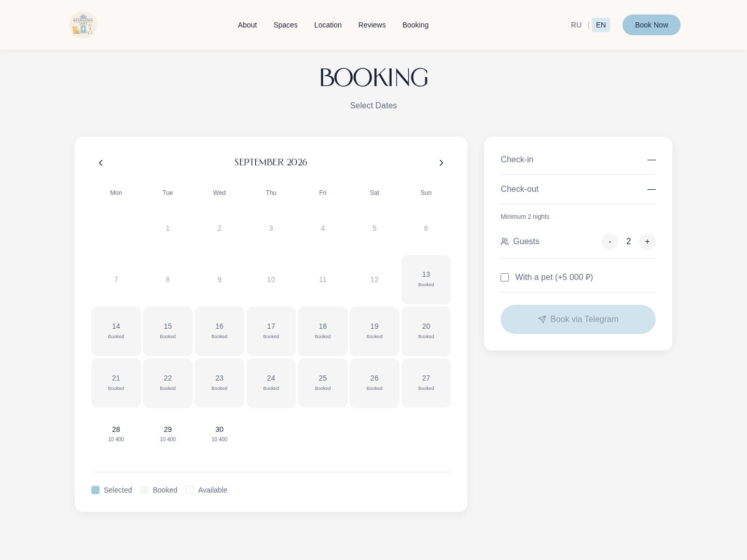747x560 pixels.
Task: Switch language to RU
Action: (x=576, y=25)
